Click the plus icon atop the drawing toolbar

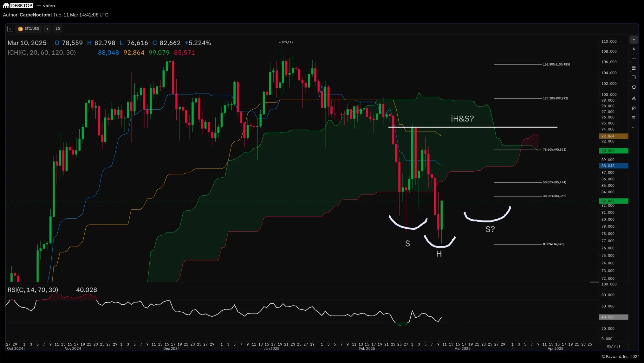633,40
